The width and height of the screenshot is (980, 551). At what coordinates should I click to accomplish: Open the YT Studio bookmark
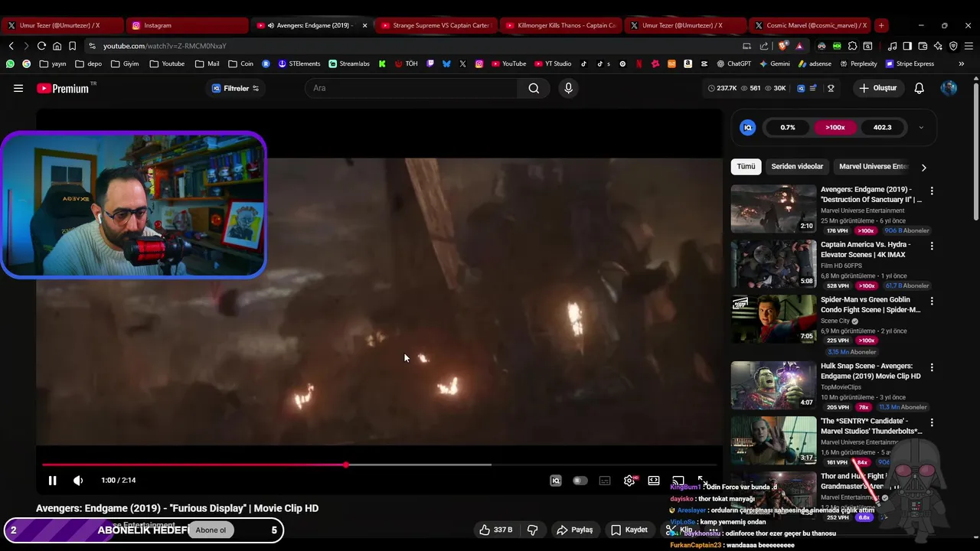pos(553,64)
